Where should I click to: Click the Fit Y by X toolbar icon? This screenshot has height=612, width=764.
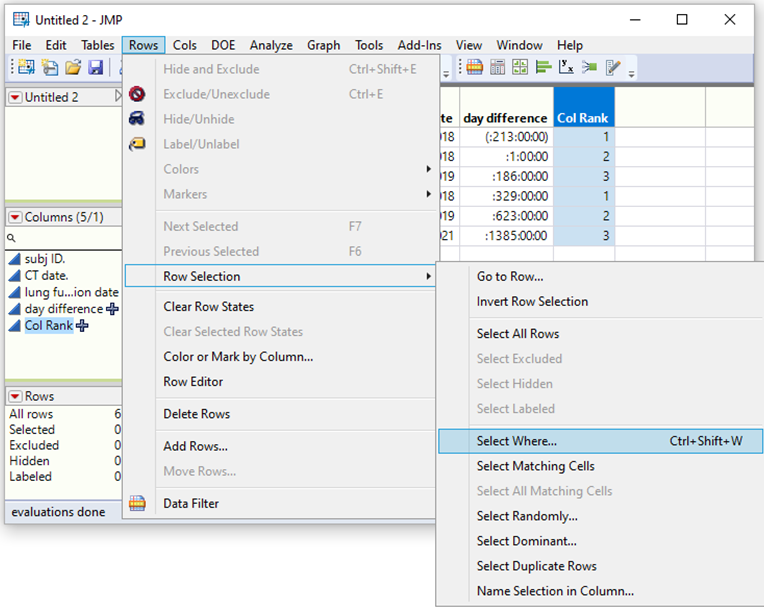[566, 67]
